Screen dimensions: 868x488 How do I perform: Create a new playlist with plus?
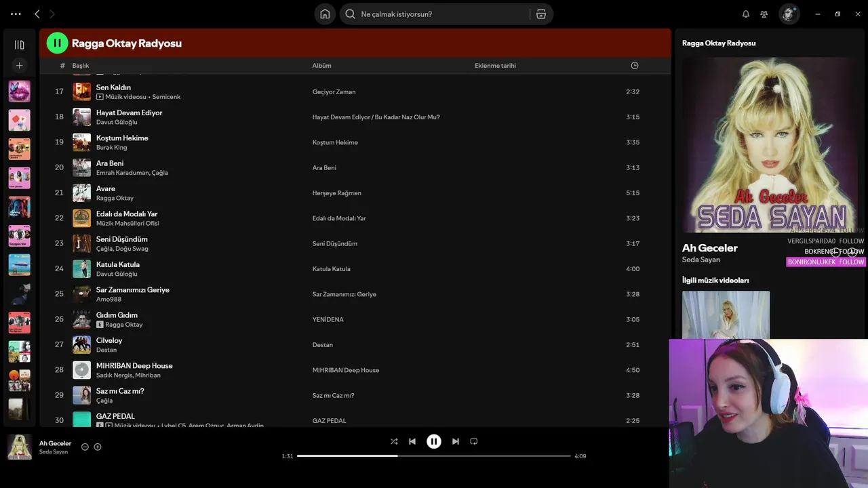19,66
